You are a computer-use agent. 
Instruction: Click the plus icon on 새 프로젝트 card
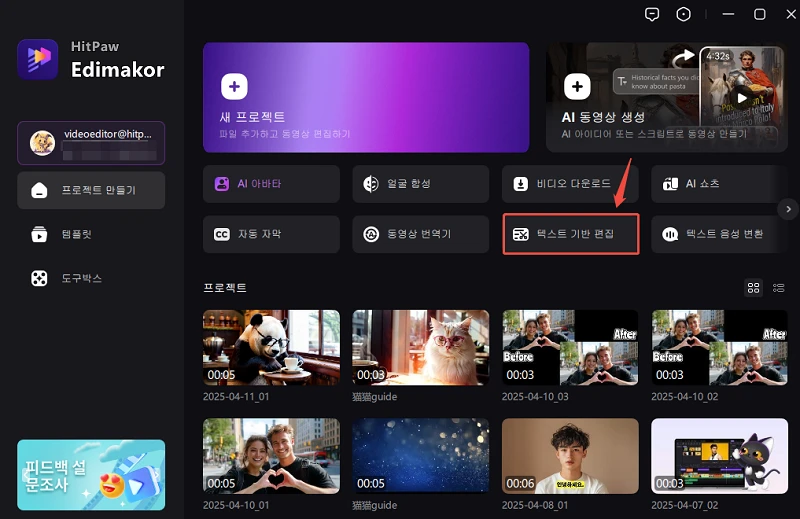234,86
